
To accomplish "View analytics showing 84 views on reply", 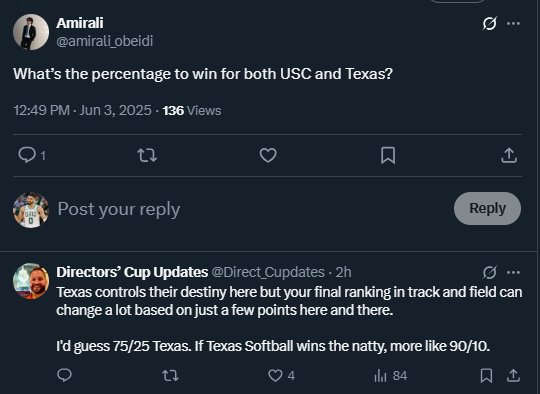I will tap(391, 376).
